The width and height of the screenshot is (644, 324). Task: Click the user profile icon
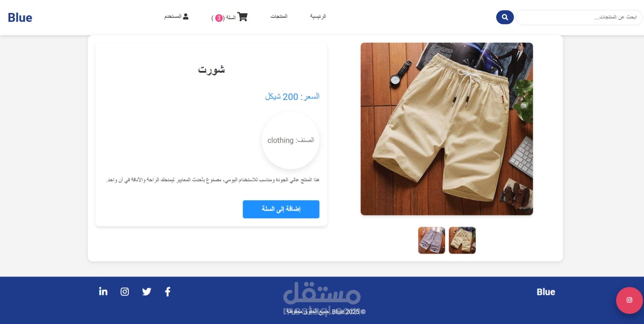(186, 17)
